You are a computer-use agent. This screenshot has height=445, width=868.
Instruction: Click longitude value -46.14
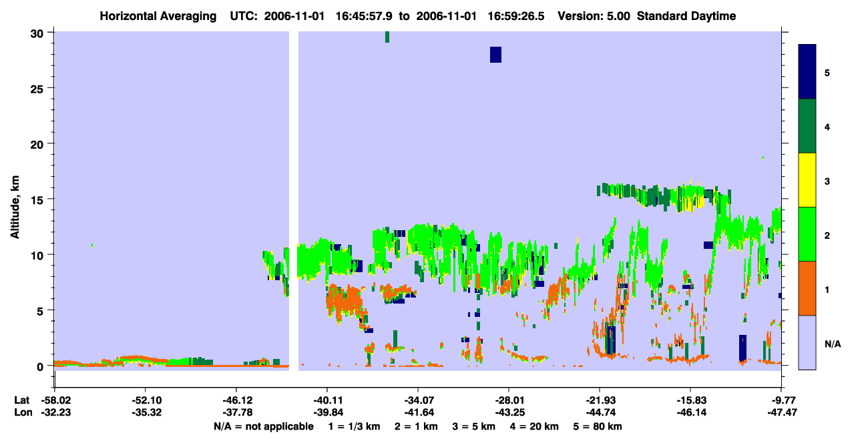pyautogui.click(x=691, y=412)
